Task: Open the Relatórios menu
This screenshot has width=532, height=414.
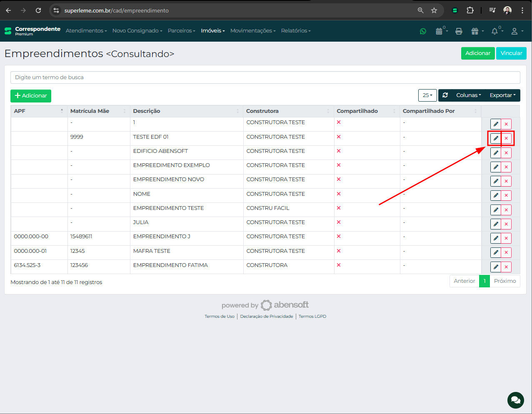Action: click(x=295, y=31)
